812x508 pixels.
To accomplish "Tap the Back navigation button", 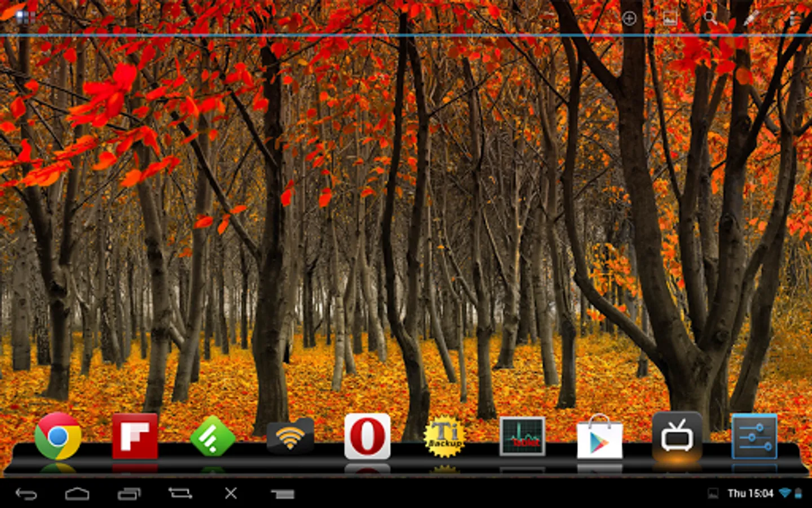I will (26, 494).
